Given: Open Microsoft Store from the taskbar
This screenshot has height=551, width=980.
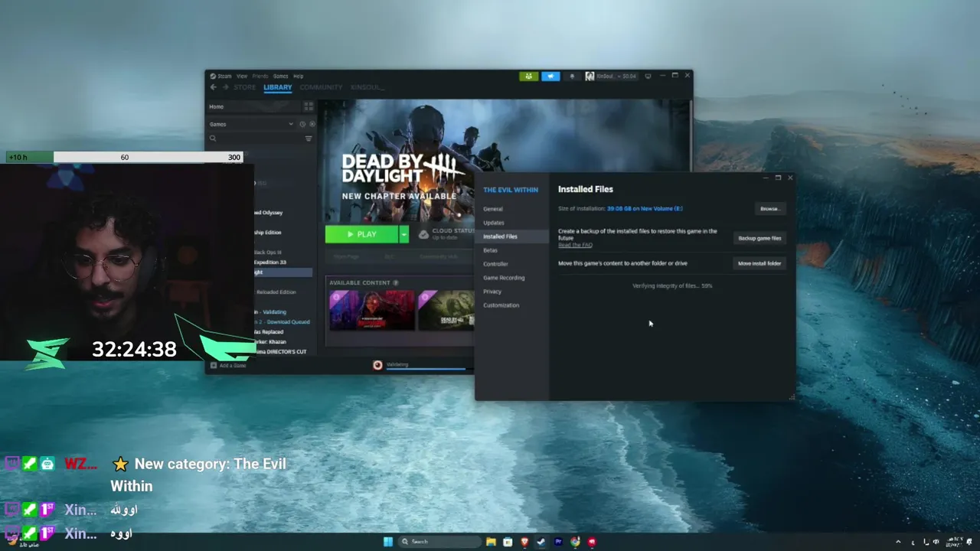Looking at the screenshot, I should (x=508, y=542).
